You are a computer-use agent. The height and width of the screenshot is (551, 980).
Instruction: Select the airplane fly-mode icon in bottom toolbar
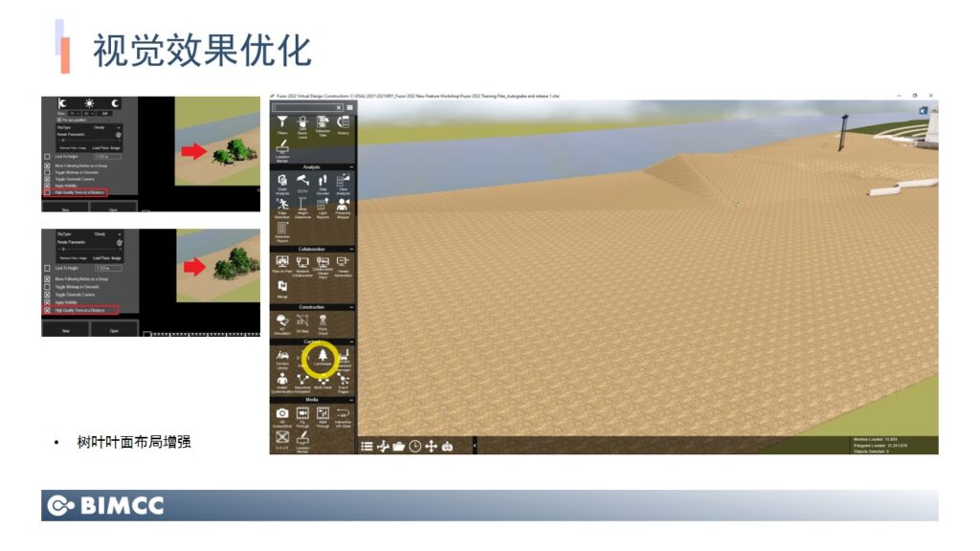383,446
